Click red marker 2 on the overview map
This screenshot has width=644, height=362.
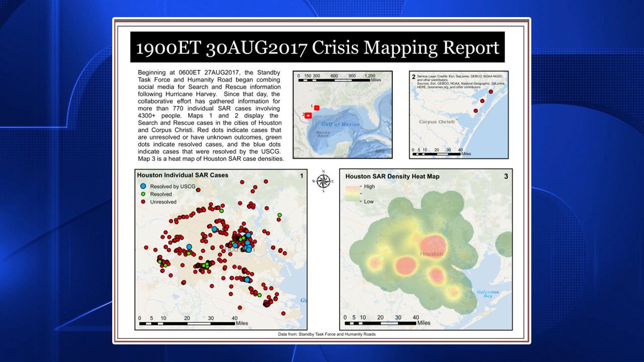pos(308,116)
